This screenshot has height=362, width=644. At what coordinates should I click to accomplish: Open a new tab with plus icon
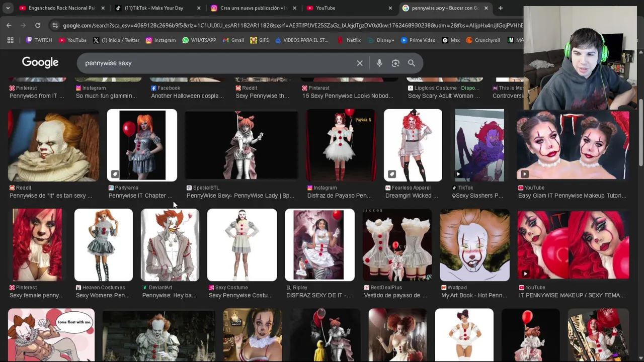pyautogui.click(x=500, y=8)
